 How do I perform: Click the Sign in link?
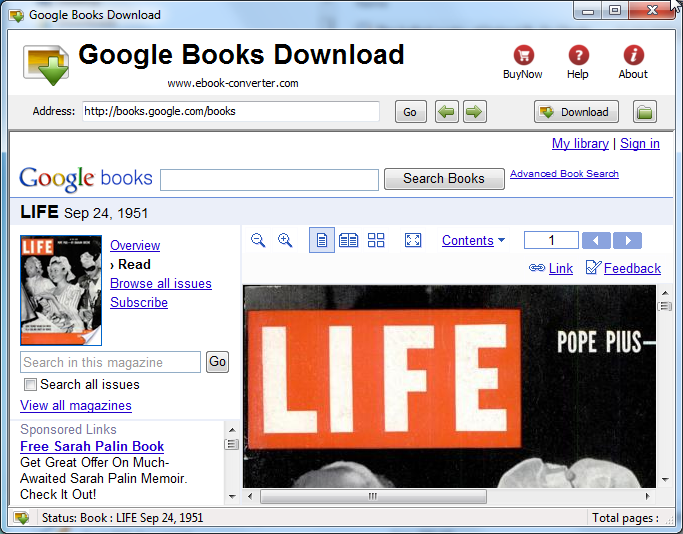pos(640,143)
